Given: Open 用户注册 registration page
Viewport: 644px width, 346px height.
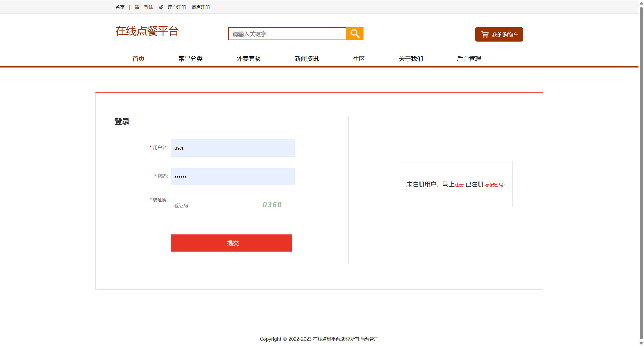Looking at the screenshot, I should click(x=177, y=7).
